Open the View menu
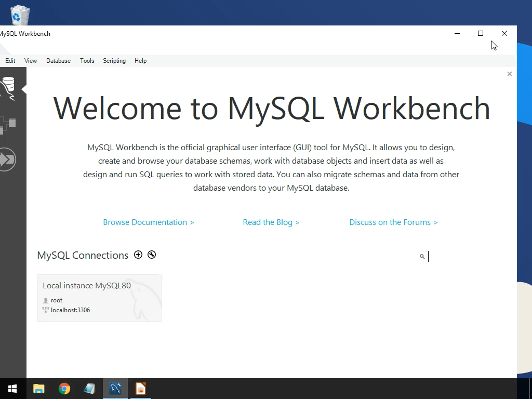The height and width of the screenshot is (399, 532). tap(31, 61)
